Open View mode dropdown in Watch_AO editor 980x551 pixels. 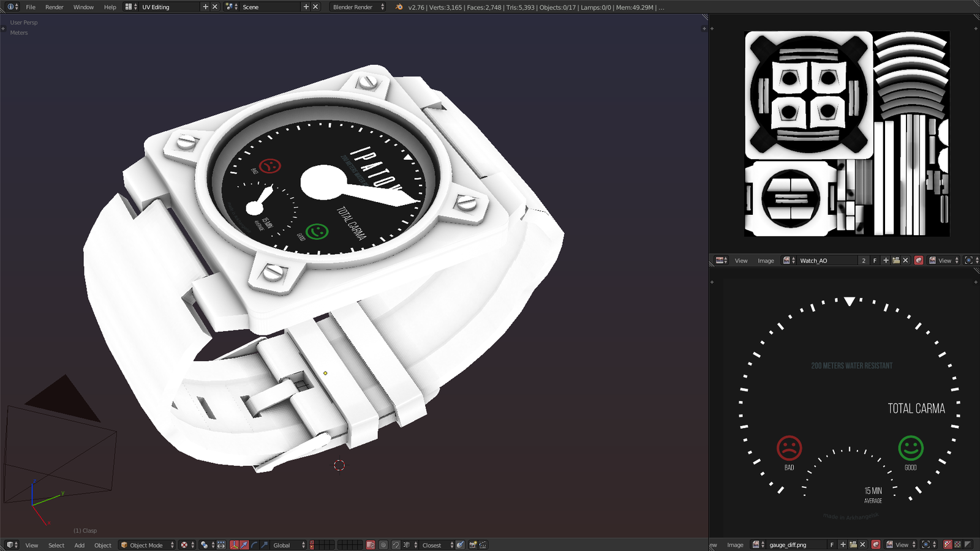[944, 261]
